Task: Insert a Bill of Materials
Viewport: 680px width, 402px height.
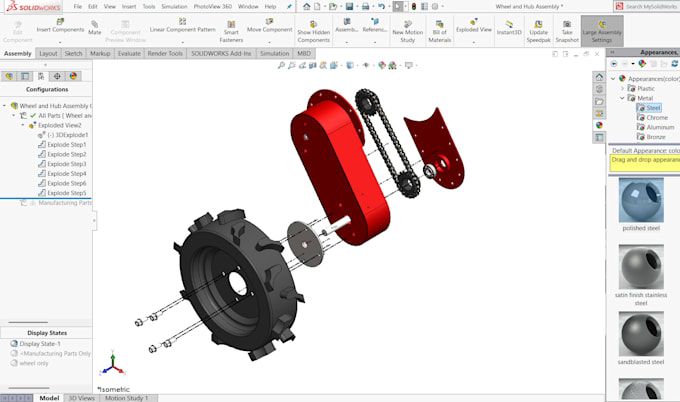Action: point(440,32)
